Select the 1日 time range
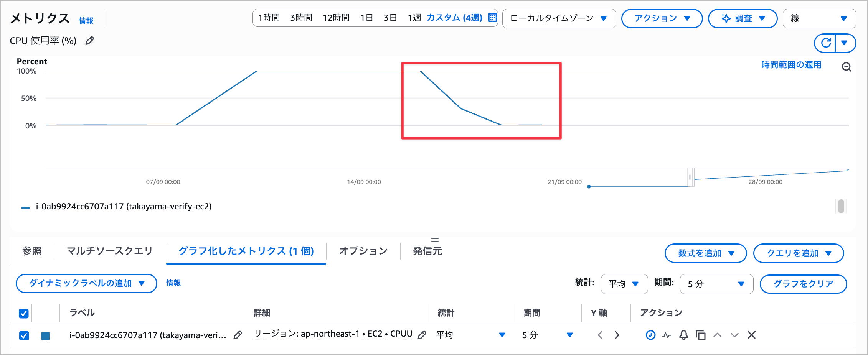The height and width of the screenshot is (355, 868). [367, 18]
